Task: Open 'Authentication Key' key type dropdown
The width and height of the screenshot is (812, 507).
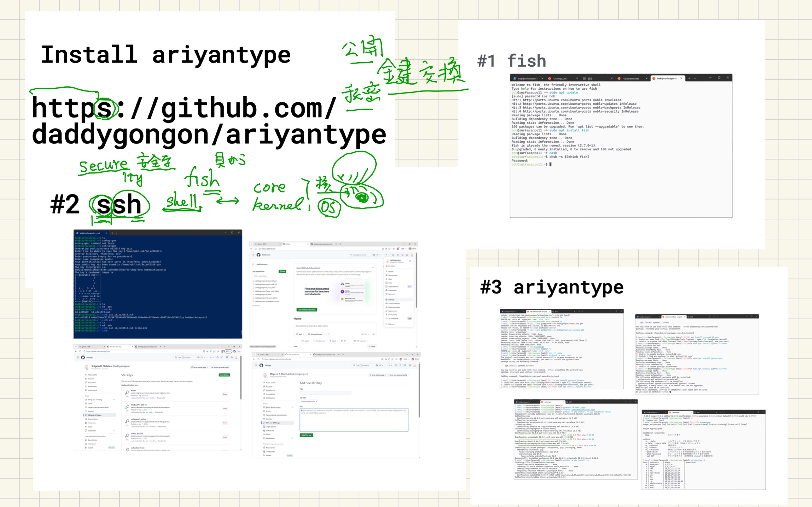Action: tap(309, 402)
